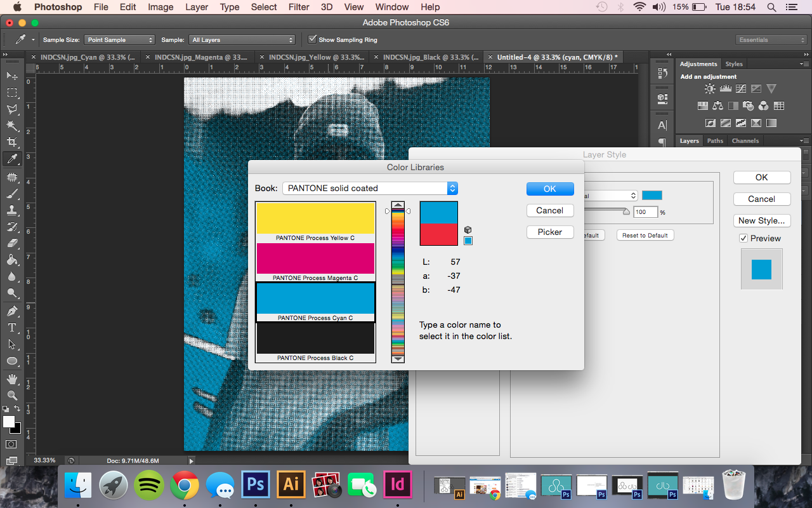Image resolution: width=812 pixels, height=508 pixels.
Task: Add a Photo Filter adjustment
Action: click(x=749, y=106)
